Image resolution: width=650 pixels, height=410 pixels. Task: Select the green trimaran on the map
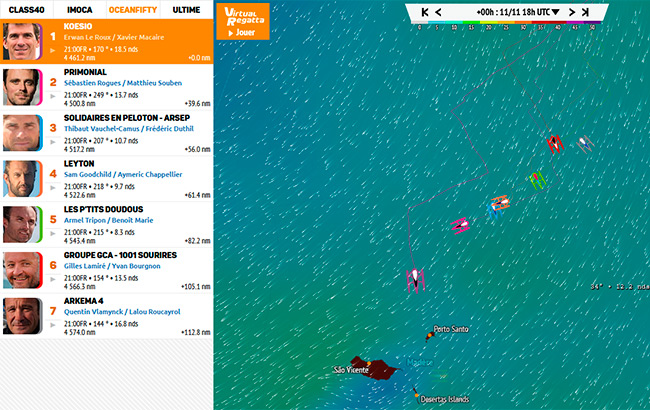pos(537,180)
